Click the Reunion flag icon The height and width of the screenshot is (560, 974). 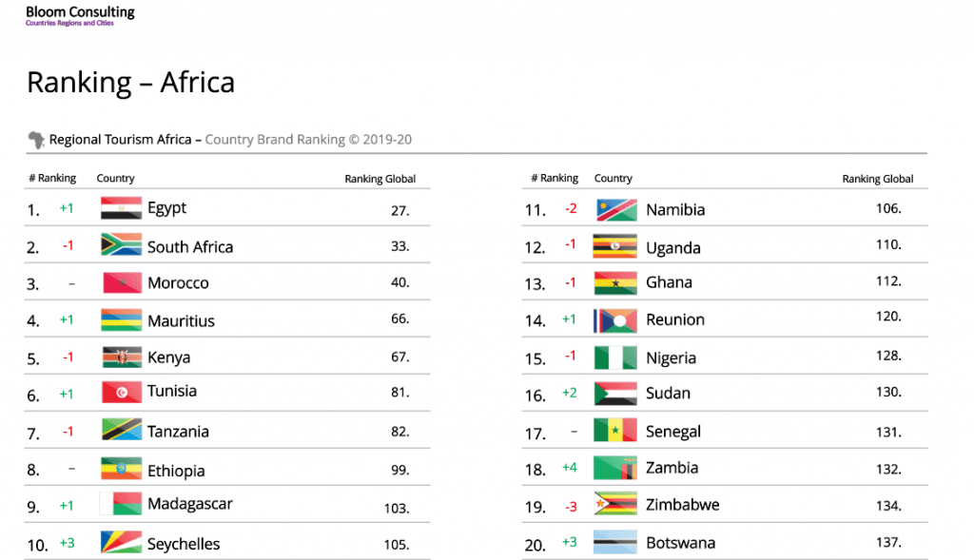pyautogui.click(x=615, y=320)
